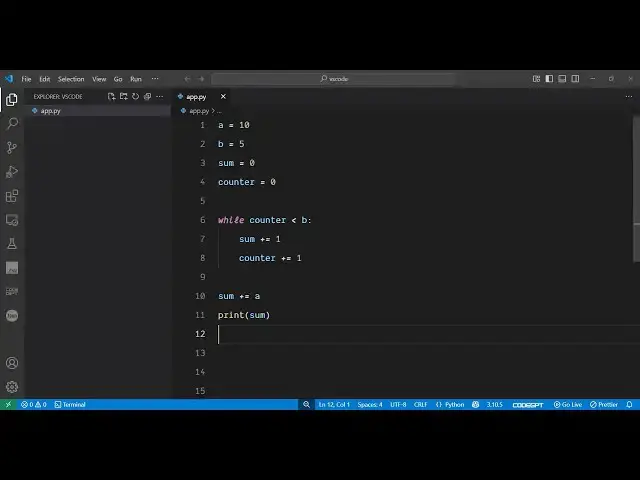Screen dimensions: 640x480
Task: Click New Folder icon in Explorer header
Action: (x=124, y=96)
